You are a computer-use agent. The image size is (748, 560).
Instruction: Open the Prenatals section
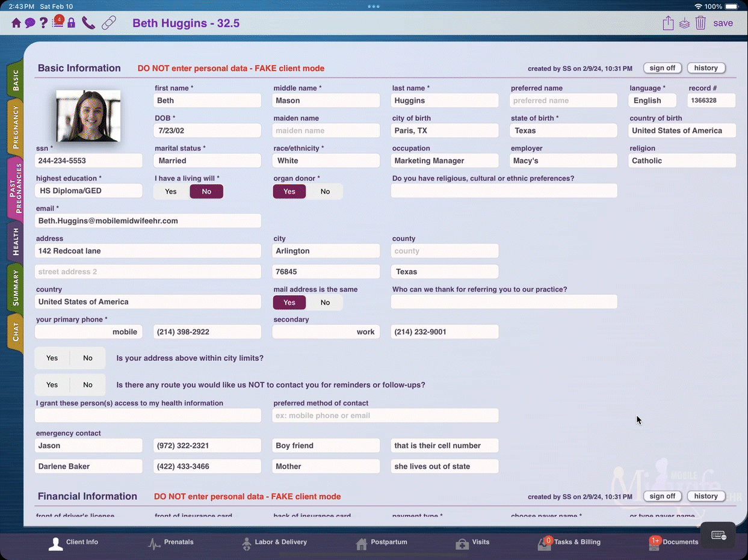[171, 543]
